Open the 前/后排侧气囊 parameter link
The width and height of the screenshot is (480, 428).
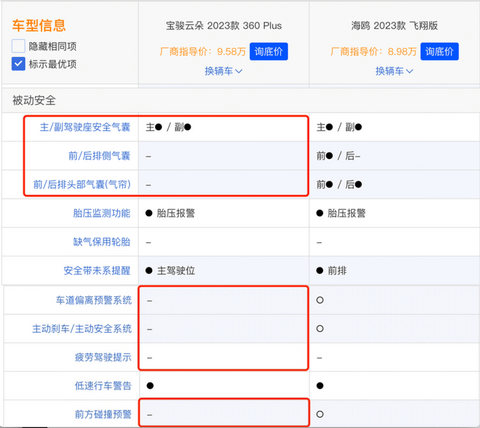pos(99,156)
